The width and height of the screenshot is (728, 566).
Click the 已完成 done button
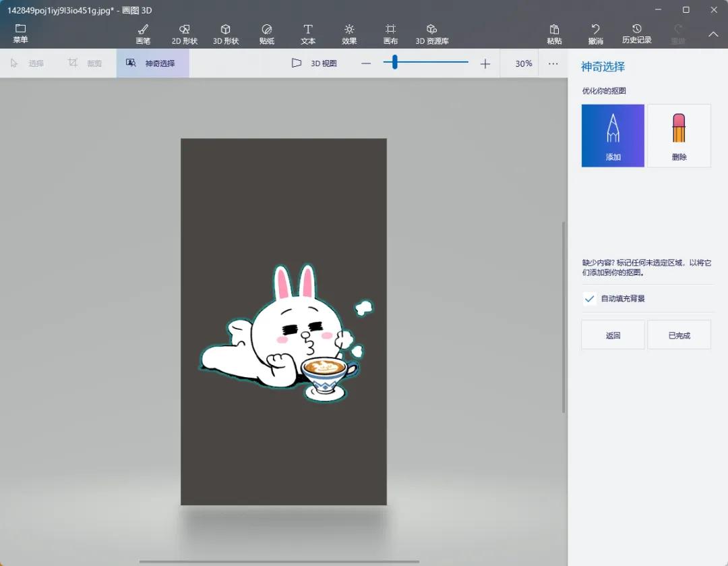[x=679, y=335]
